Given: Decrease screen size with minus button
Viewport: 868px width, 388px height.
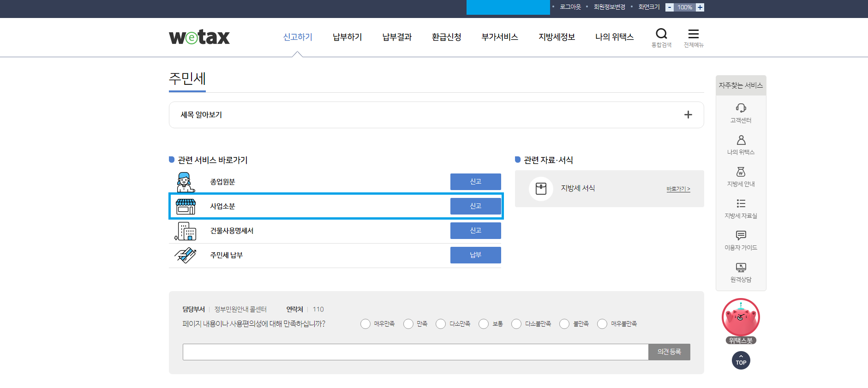Looking at the screenshot, I should coord(670,7).
